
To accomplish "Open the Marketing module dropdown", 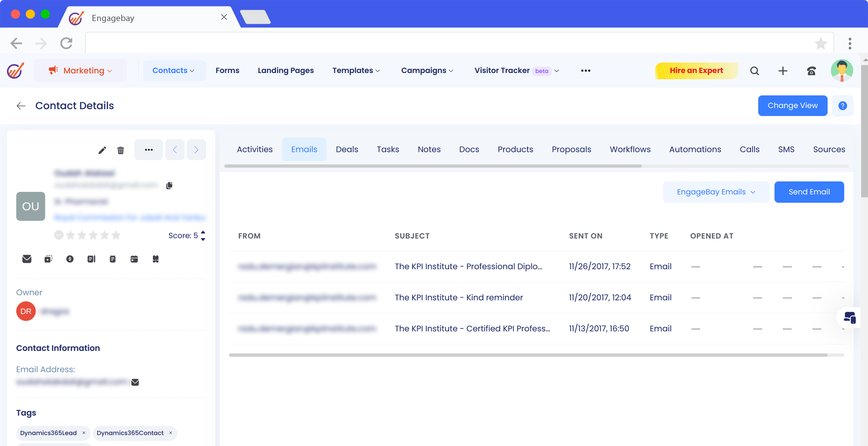I will tap(80, 71).
